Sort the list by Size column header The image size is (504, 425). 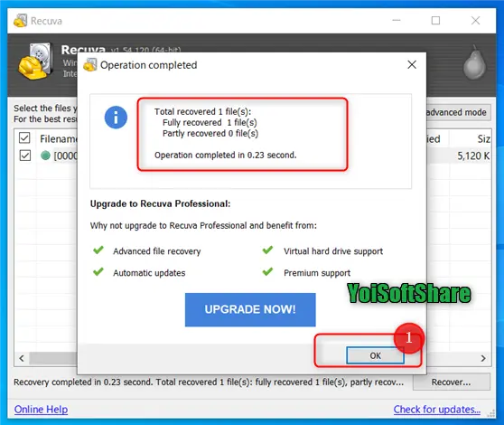tap(470, 138)
